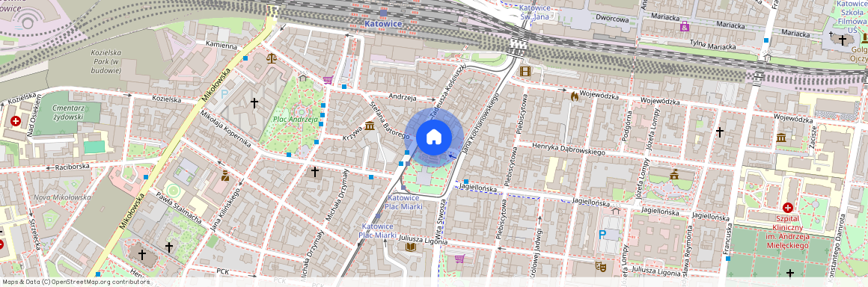Image resolution: width=868 pixels, height=287 pixels.
Task: Click the Krzywa street label
Action: click(352, 133)
